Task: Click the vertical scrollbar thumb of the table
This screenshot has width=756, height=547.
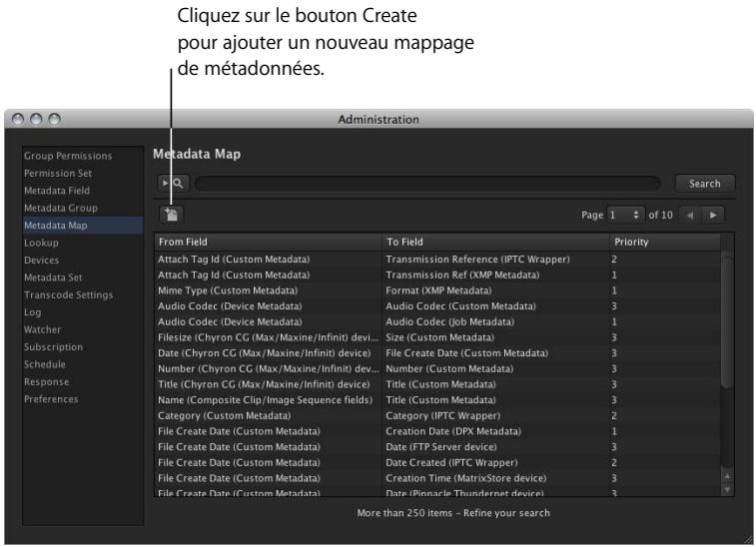Action: coord(727,320)
